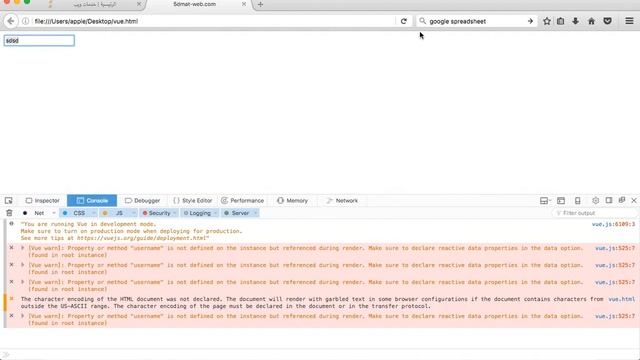The width and height of the screenshot is (640, 360).
Task: Open the Firefox hamburger menu
Action: coord(629,21)
